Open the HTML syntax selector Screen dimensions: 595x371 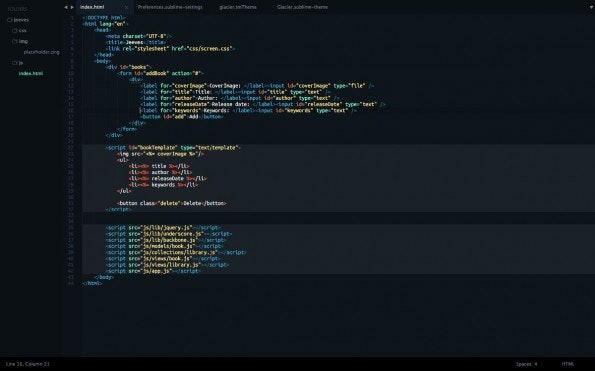(x=568, y=364)
